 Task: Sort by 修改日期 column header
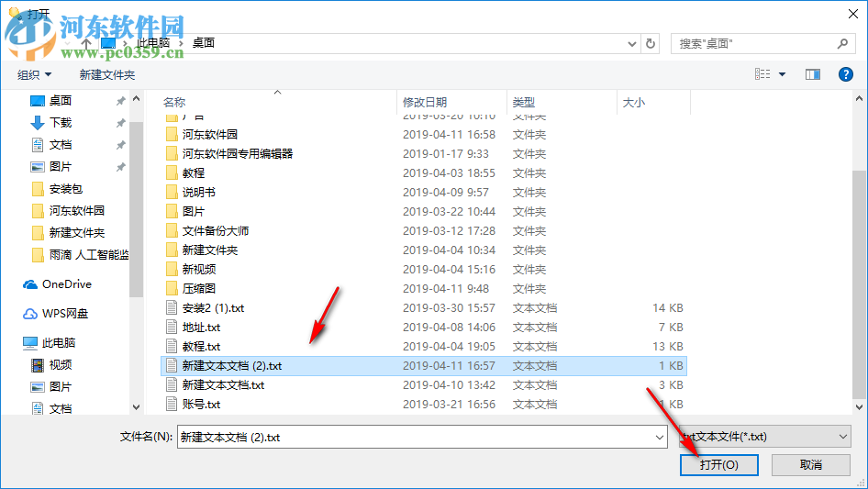point(425,103)
